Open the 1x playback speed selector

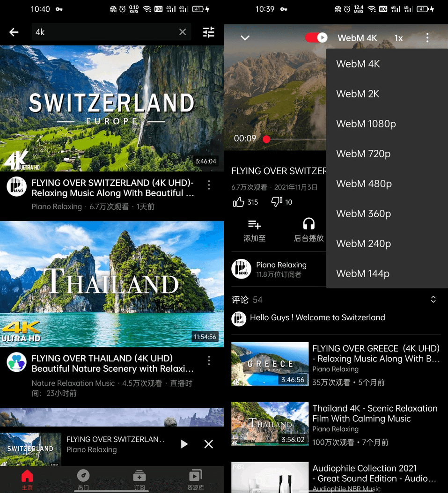398,38
